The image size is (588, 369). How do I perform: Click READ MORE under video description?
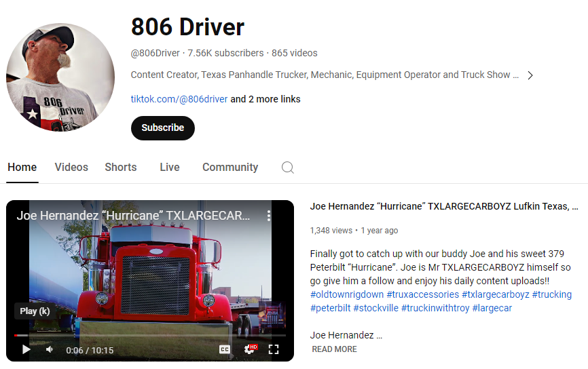[335, 349]
